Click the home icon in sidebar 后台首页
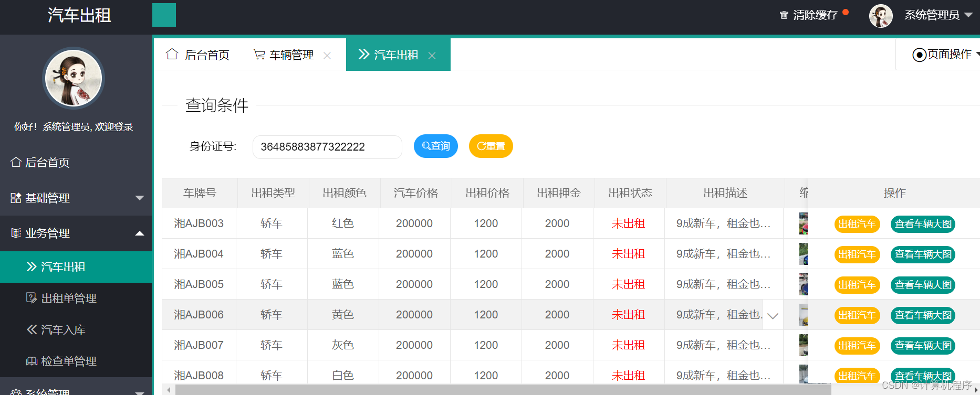This screenshot has width=980, height=395. pyautogui.click(x=16, y=162)
